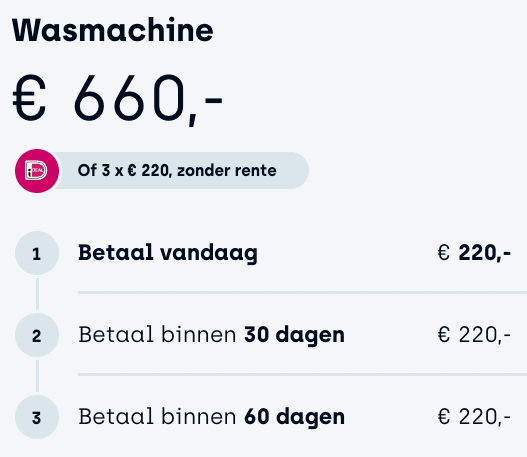Click the bold '30 dagen' text

[294, 335]
